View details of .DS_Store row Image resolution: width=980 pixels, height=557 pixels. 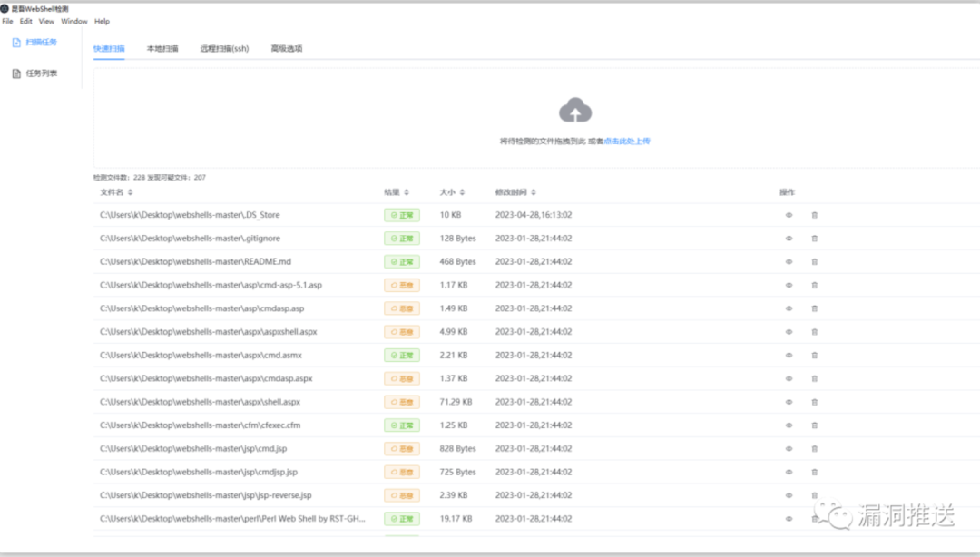pos(789,215)
